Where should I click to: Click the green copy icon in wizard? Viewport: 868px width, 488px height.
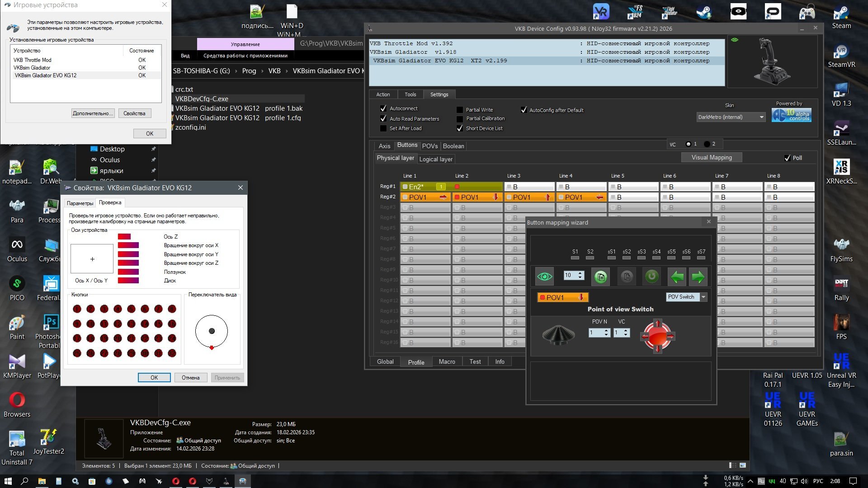(600, 277)
